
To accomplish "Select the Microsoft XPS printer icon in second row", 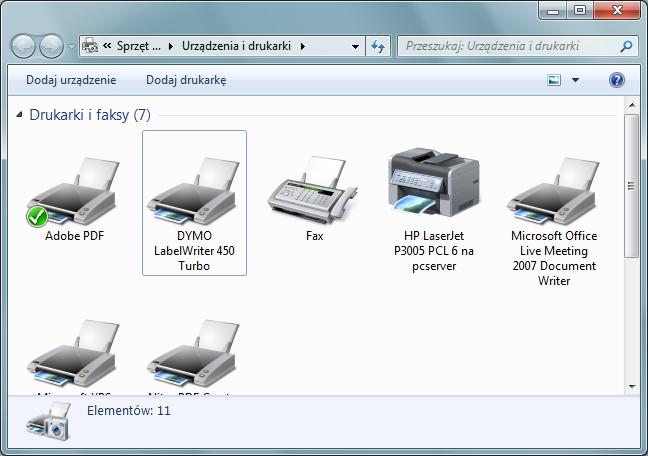I will click(x=74, y=353).
